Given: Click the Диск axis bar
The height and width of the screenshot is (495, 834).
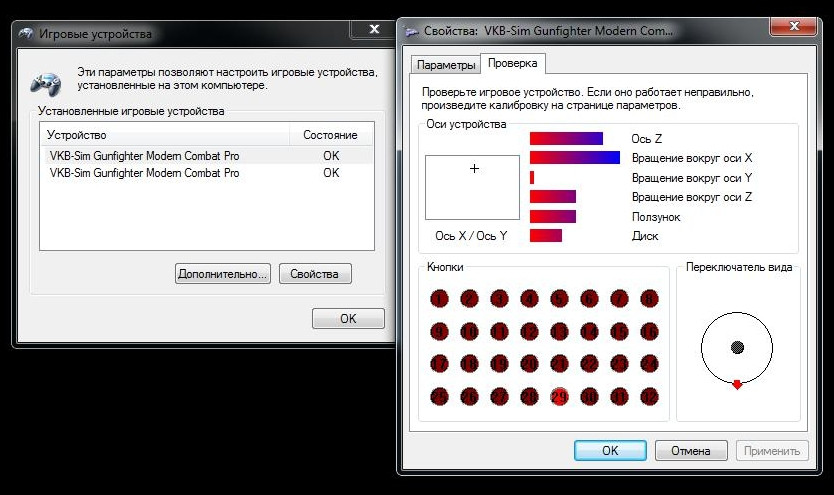Looking at the screenshot, I should click(x=546, y=235).
